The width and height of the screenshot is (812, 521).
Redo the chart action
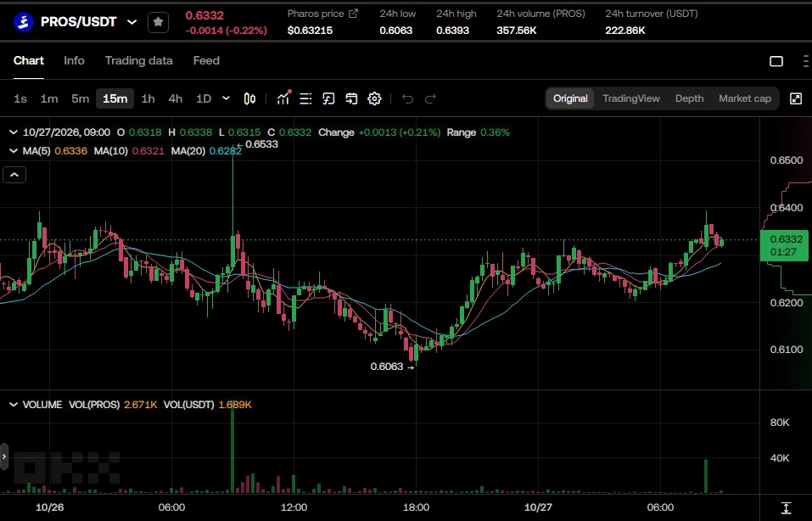point(430,98)
